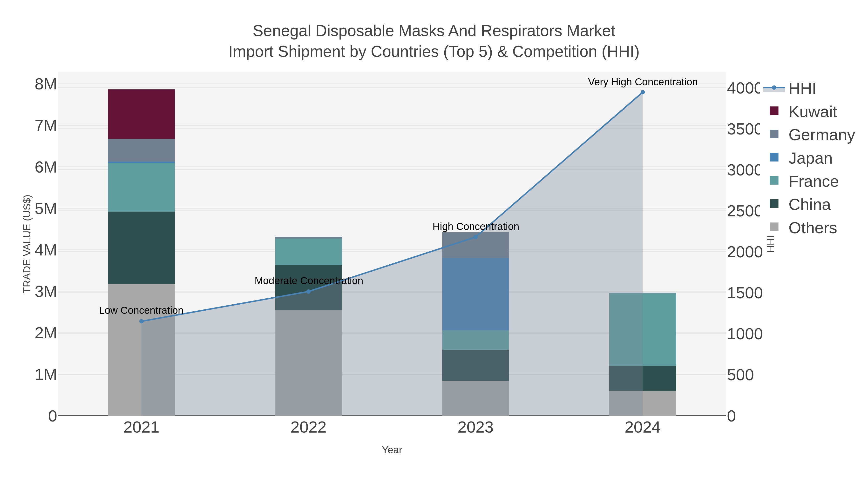Toggle the China legend entry
Screen dimensions: 868x488
tap(800, 204)
